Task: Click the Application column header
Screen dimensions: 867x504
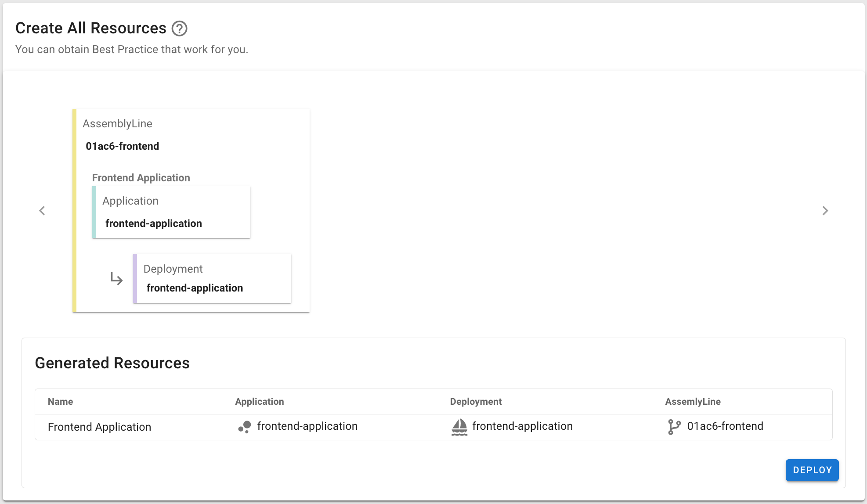Action: 260,402
